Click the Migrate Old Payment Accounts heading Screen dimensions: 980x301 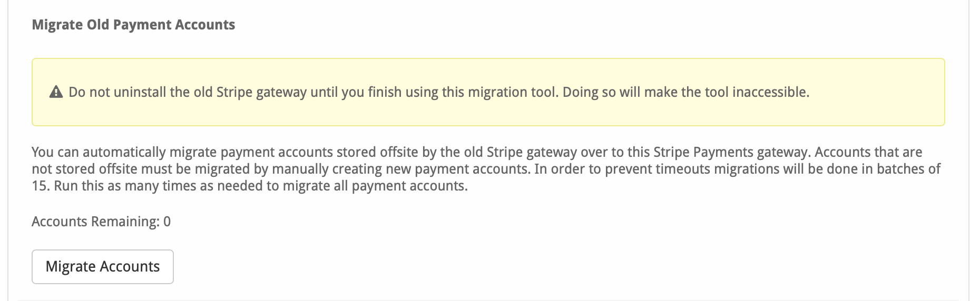pos(133,25)
